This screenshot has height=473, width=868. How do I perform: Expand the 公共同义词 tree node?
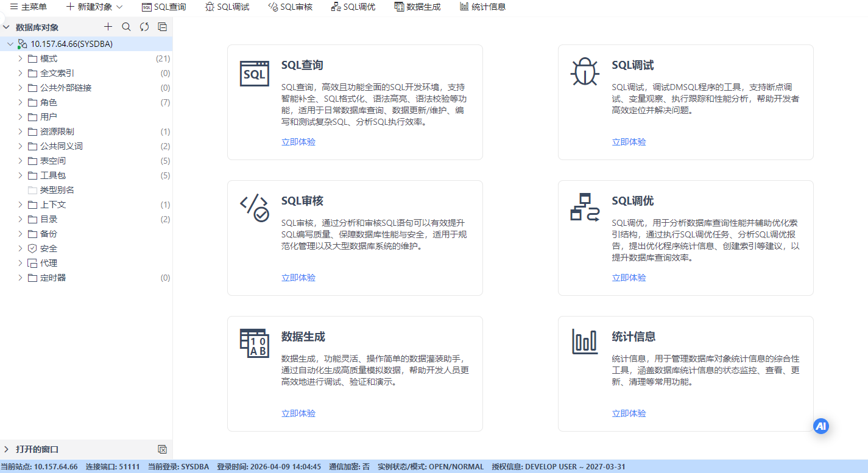point(20,146)
